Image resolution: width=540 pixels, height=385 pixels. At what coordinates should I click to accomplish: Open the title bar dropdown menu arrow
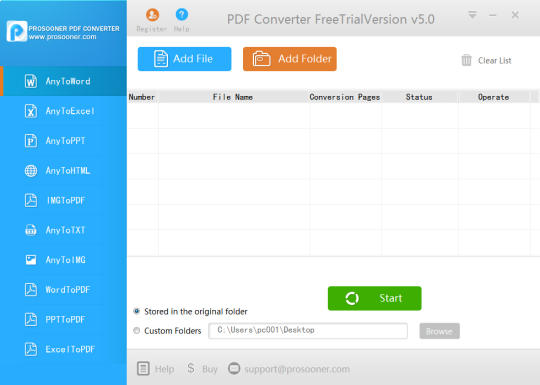[x=472, y=14]
